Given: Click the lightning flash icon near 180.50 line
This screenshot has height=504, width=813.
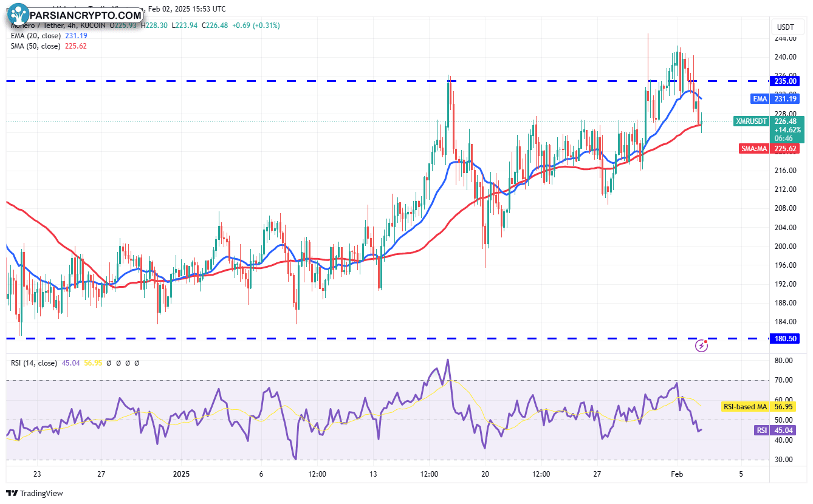Looking at the screenshot, I should click(x=702, y=346).
